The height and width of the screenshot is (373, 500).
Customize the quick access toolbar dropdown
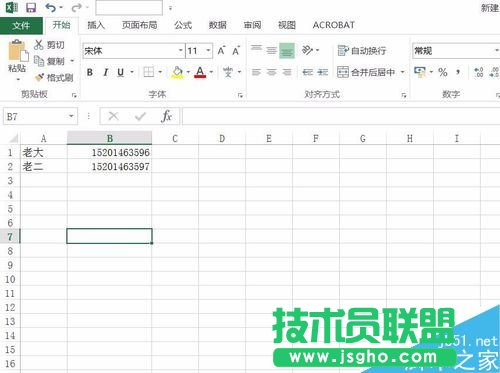(x=170, y=8)
